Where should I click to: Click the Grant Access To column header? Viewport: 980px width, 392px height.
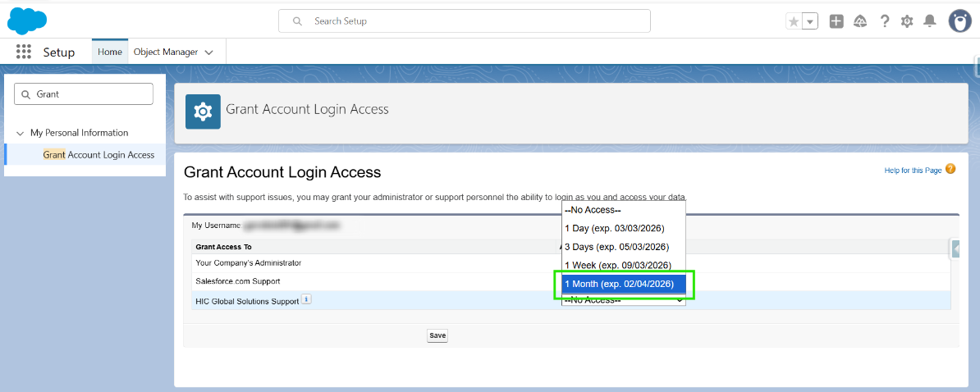point(224,247)
